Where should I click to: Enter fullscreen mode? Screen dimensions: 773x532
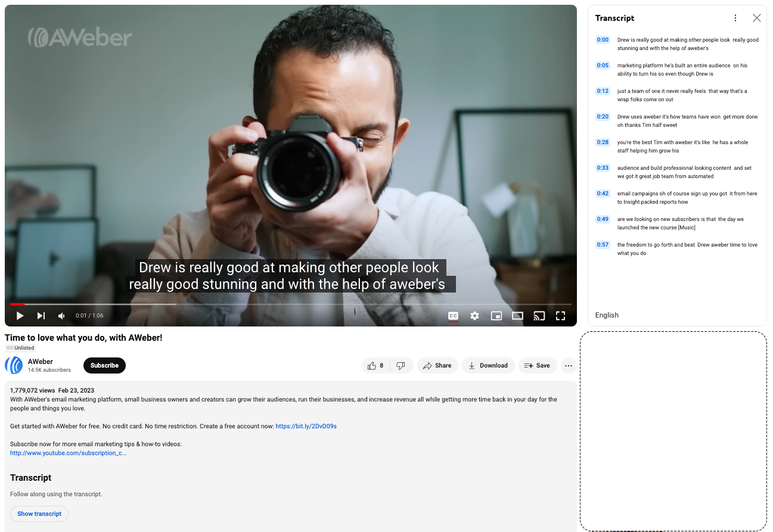(560, 316)
